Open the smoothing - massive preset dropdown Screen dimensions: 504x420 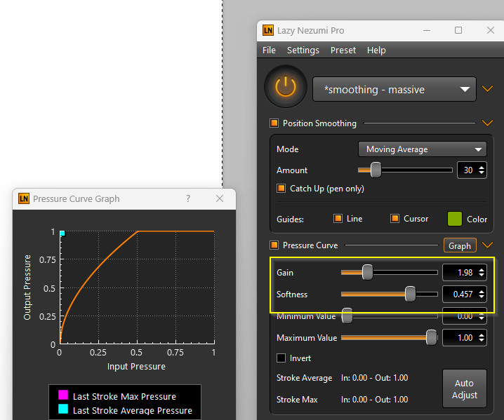[394, 89]
